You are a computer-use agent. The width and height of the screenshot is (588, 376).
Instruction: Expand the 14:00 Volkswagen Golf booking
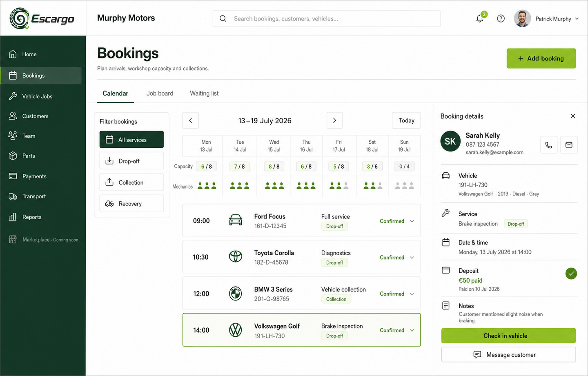[x=412, y=330]
